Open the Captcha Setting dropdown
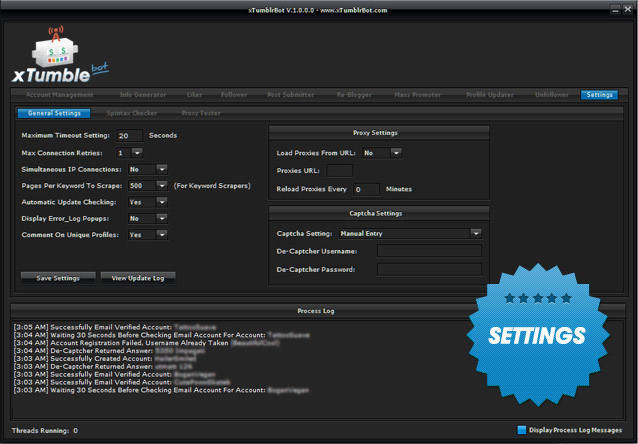Image resolution: width=638 pixels, height=444 pixels. (x=476, y=233)
